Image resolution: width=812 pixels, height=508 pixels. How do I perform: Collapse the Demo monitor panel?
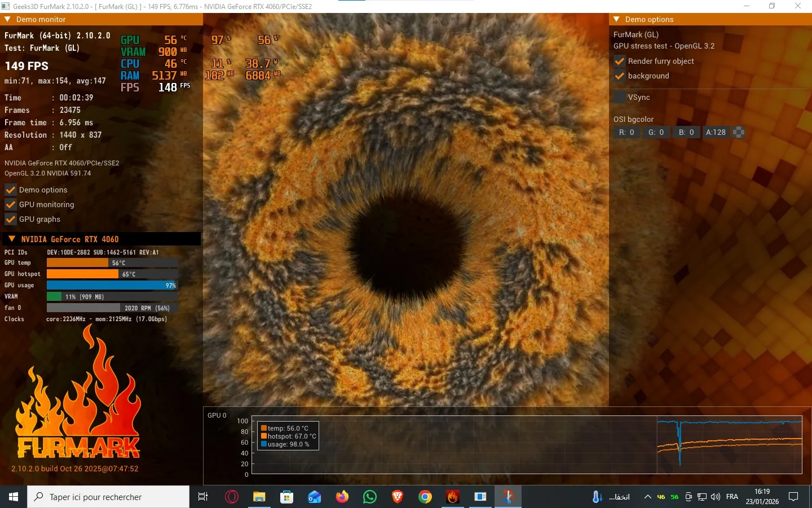(x=8, y=19)
